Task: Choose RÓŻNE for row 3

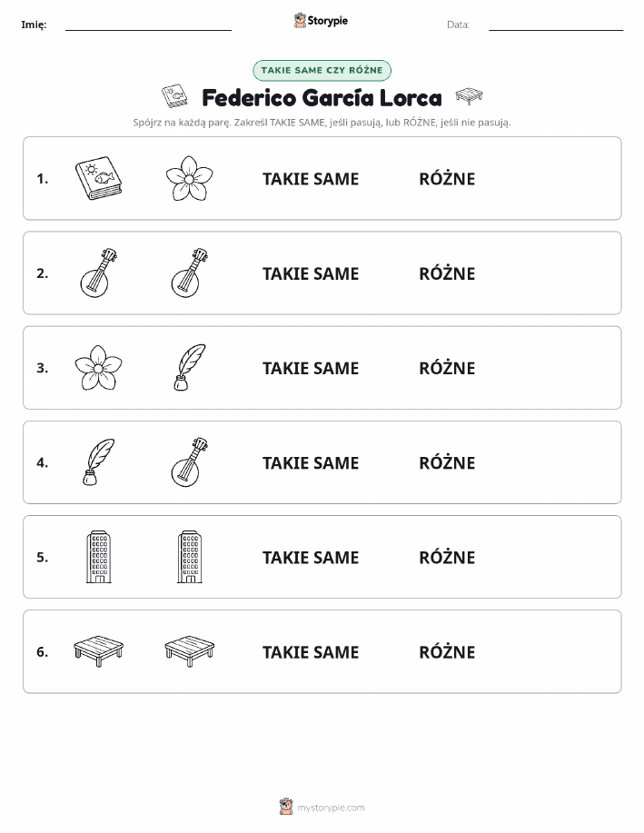Action: click(447, 368)
